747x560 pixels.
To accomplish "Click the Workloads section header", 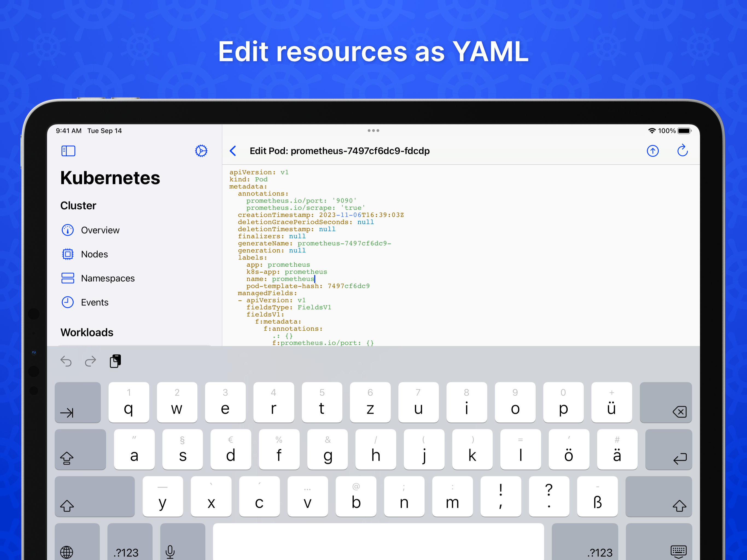I will [x=87, y=332].
